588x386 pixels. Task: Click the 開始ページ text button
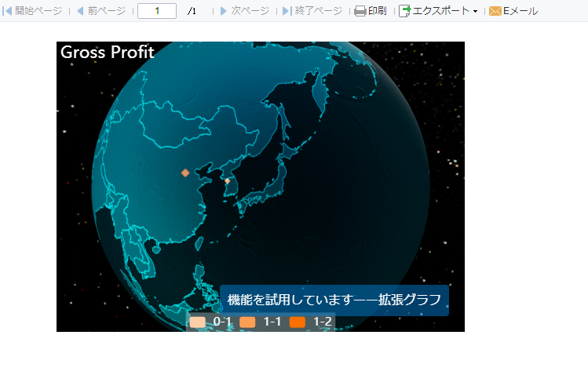pos(38,11)
